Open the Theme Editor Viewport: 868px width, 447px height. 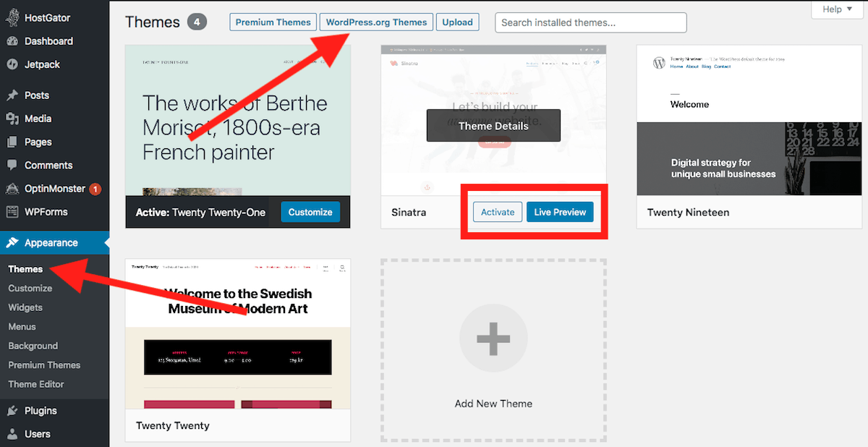coord(35,384)
